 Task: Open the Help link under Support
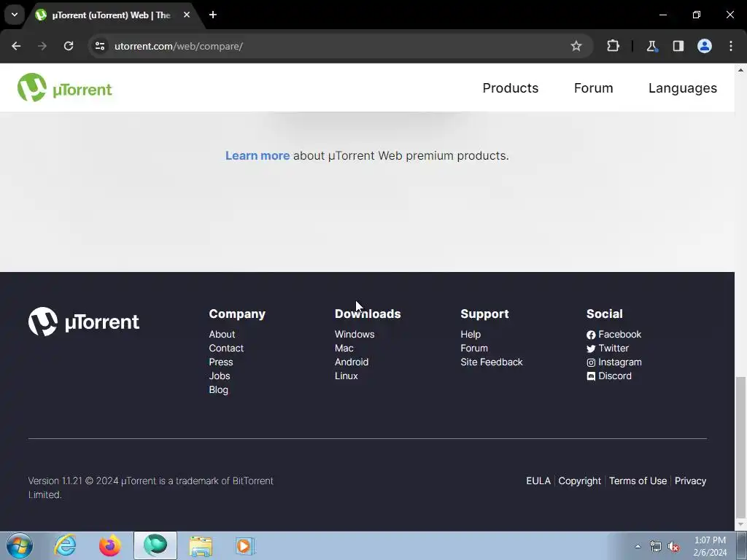(471, 334)
